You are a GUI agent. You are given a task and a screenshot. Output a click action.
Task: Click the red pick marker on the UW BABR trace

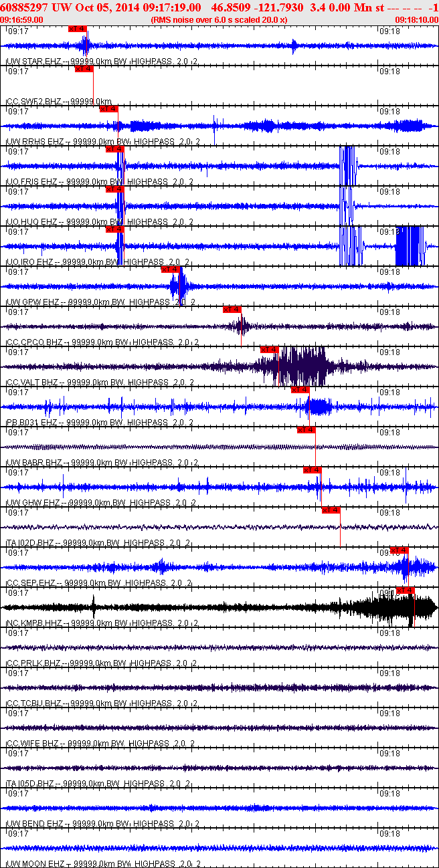(x=306, y=430)
